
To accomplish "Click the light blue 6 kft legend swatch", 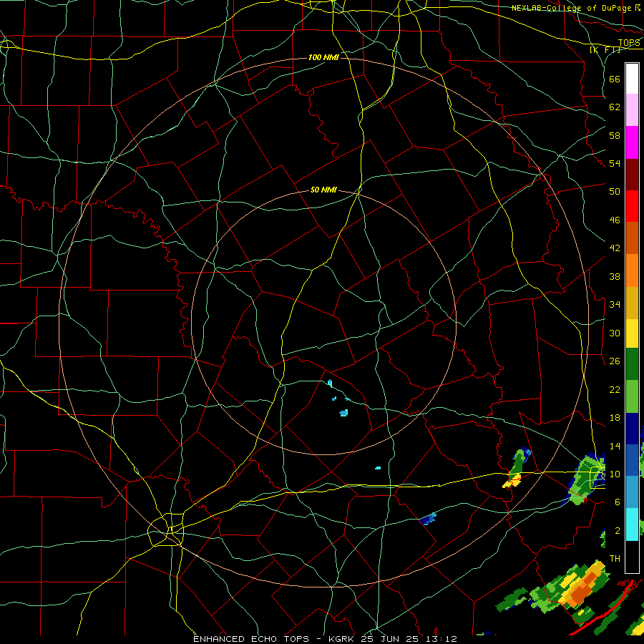I will tap(632, 492).
